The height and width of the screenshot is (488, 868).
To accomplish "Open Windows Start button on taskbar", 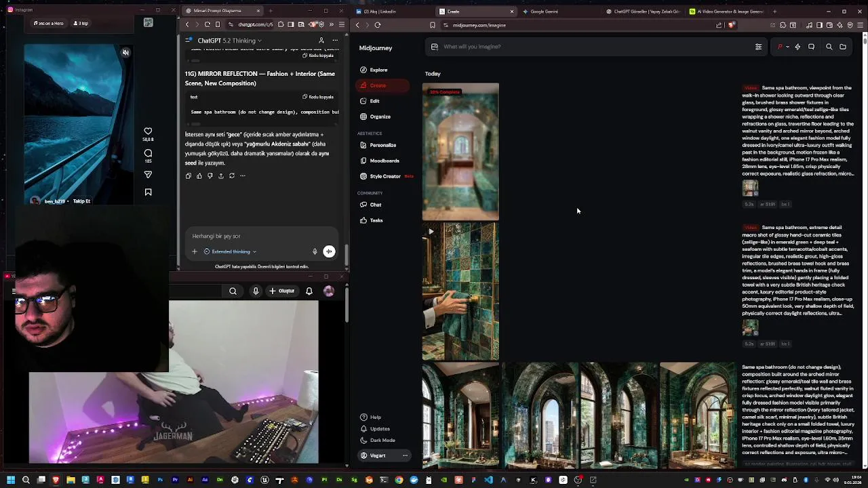I will tap(11, 480).
